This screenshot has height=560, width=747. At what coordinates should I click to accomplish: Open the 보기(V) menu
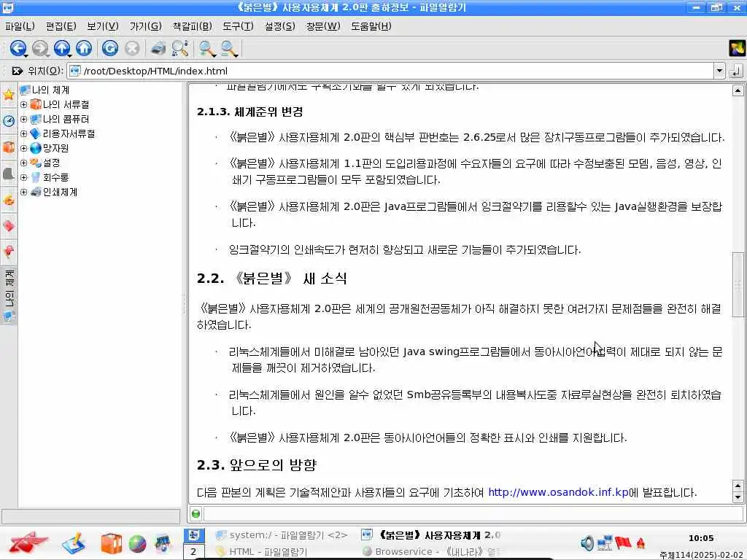point(102,26)
